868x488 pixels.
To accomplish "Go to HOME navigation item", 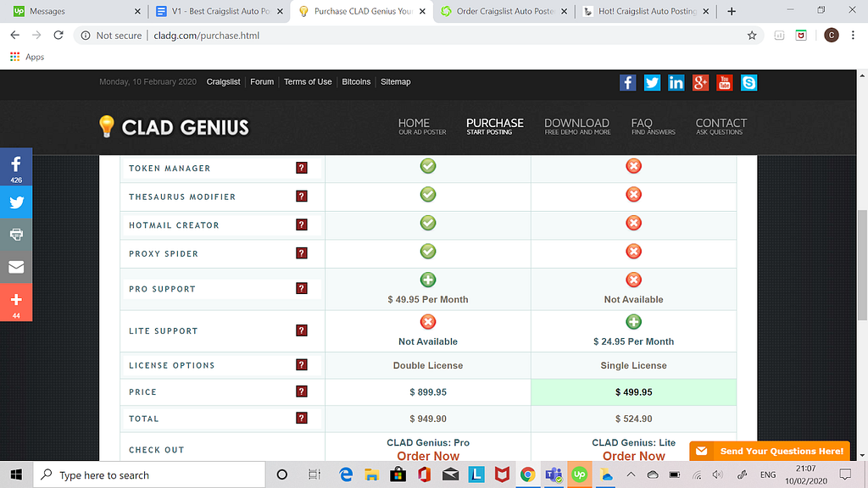I will click(422, 126).
